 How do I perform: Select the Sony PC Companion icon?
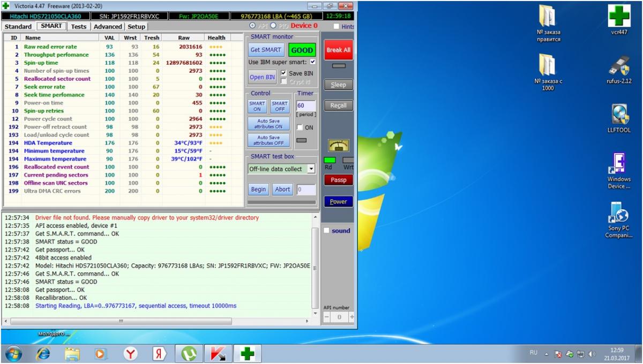click(x=619, y=220)
